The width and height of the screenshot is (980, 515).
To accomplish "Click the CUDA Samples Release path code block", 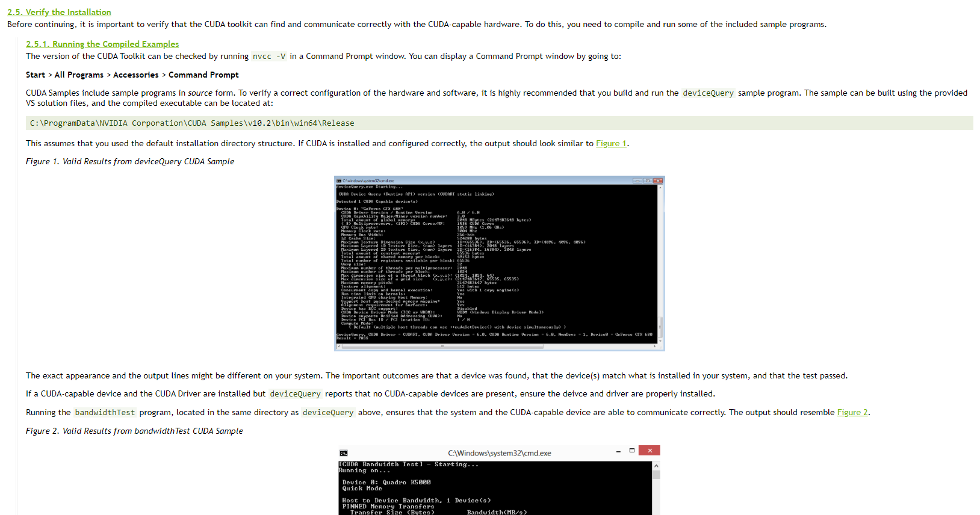I will [500, 123].
